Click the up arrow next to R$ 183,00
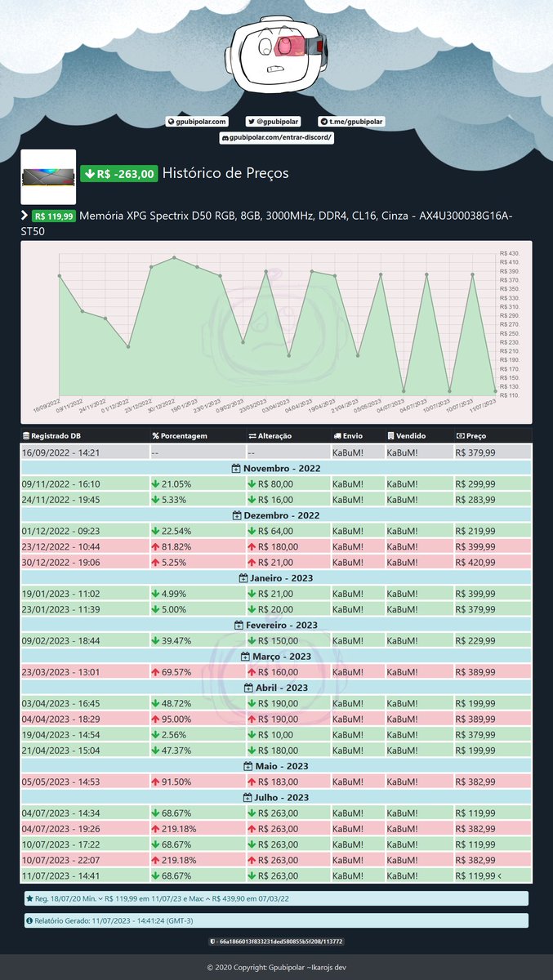553x980 pixels. coord(252,782)
